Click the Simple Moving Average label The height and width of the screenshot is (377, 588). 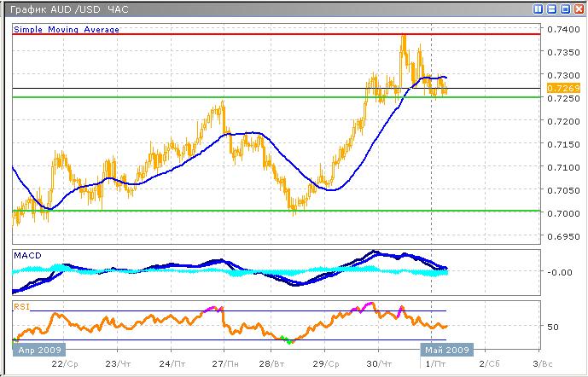(x=67, y=29)
